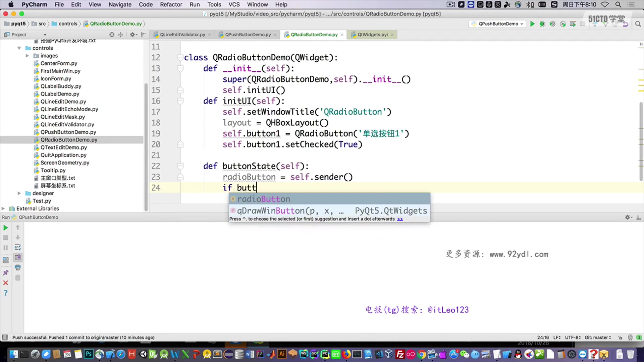Toggle soft-wrap in Run console
The height and width of the screenshot is (362, 644).
[x=18, y=247]
